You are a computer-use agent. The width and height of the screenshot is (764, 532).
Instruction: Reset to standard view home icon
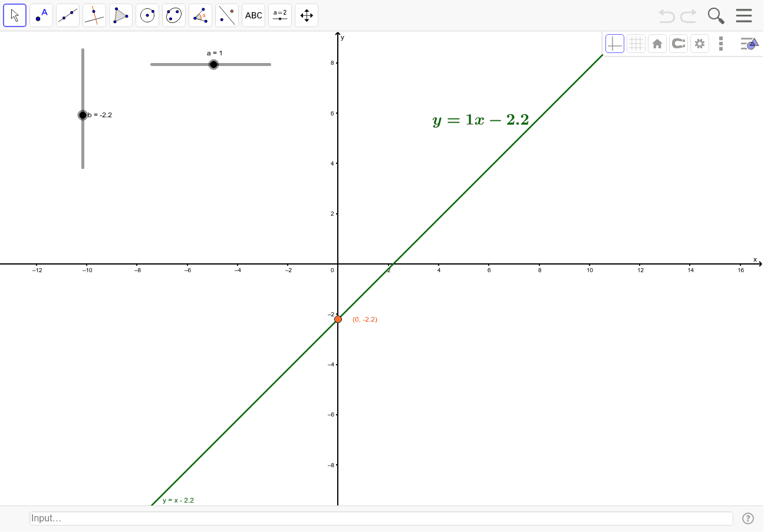(657, 44)
